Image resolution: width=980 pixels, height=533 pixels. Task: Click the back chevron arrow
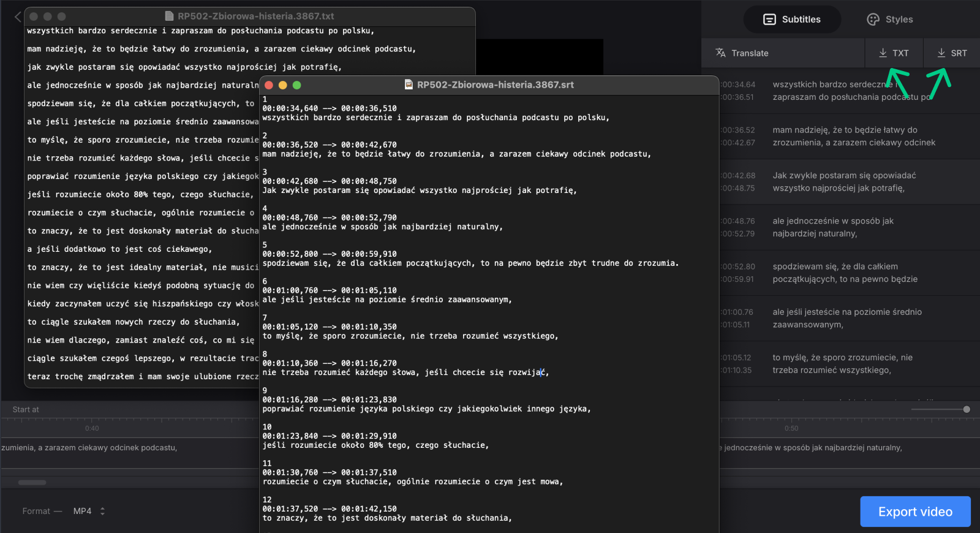pyautogui.click(x=18, y=17)
